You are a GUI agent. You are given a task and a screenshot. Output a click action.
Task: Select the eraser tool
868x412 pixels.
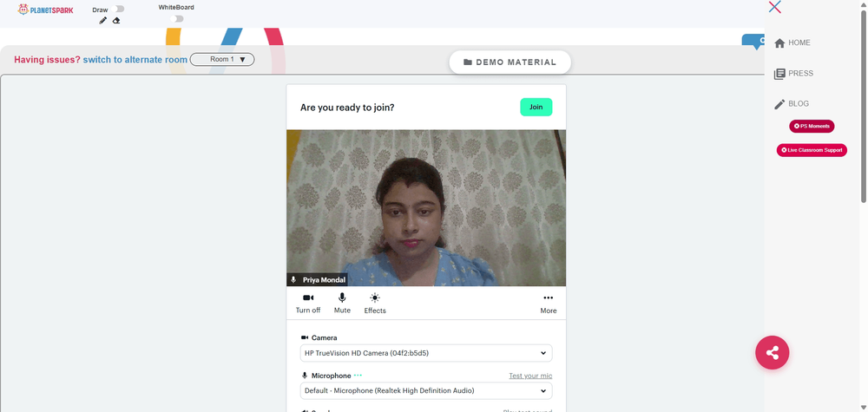[116, 21]
